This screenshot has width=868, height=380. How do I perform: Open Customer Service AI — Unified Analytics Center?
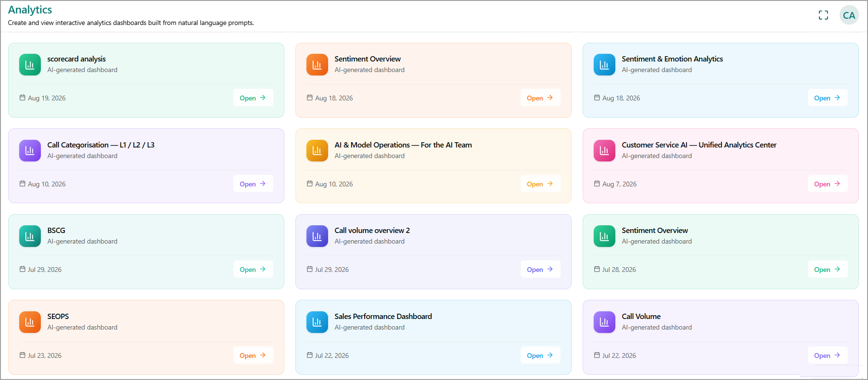click(828, 184)
